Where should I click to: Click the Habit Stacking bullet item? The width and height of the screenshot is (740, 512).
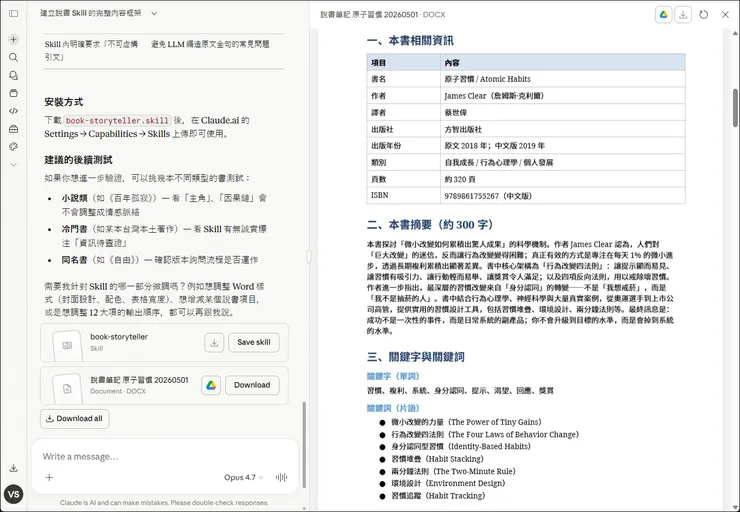(x=437, y=459)
